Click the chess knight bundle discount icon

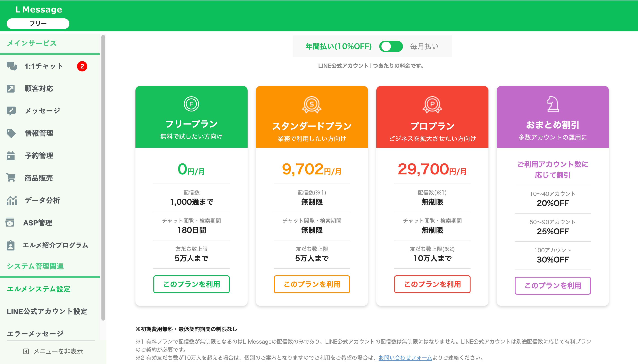(552, 104)
